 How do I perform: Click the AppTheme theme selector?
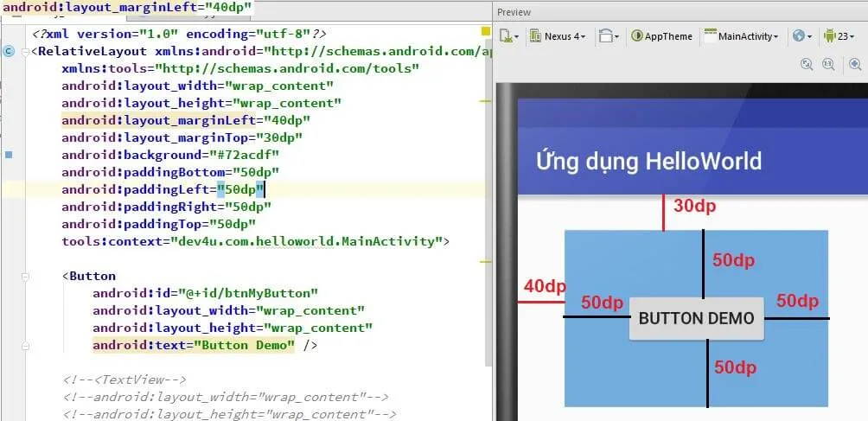pyautogui.click(x=661, y=36)
